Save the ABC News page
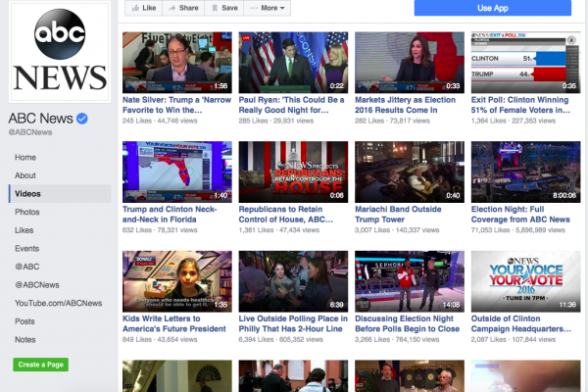588x392 pixels. [x=224, y=8]
